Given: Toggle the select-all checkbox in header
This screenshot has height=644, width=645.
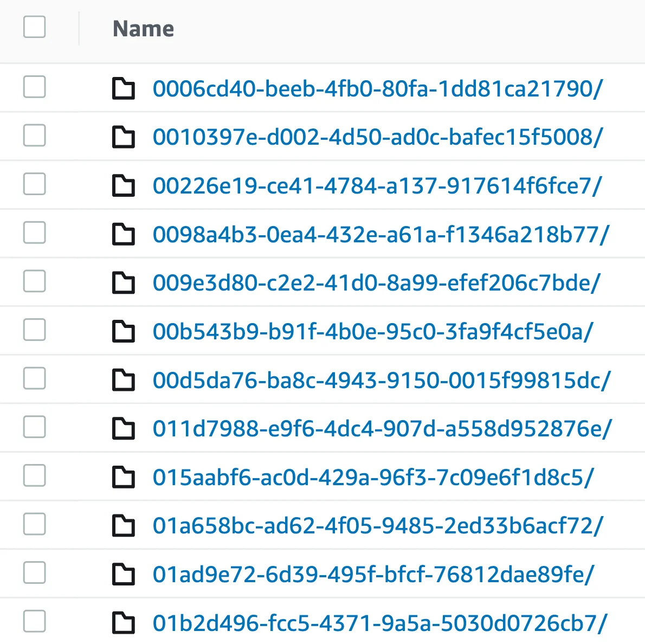Looking at the screenshot, I should pyautogui.click(x=35, y=27).
